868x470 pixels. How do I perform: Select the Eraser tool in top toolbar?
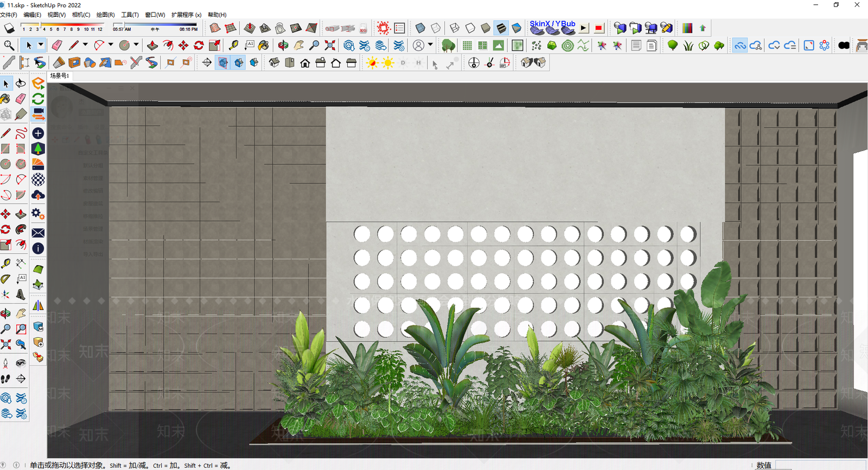click(x=57, y=46)
